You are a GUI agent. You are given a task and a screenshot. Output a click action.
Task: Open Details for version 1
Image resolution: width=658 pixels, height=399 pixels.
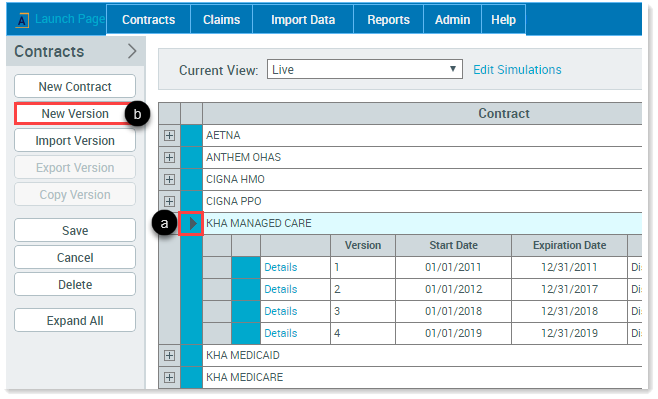tap(280, 267)
